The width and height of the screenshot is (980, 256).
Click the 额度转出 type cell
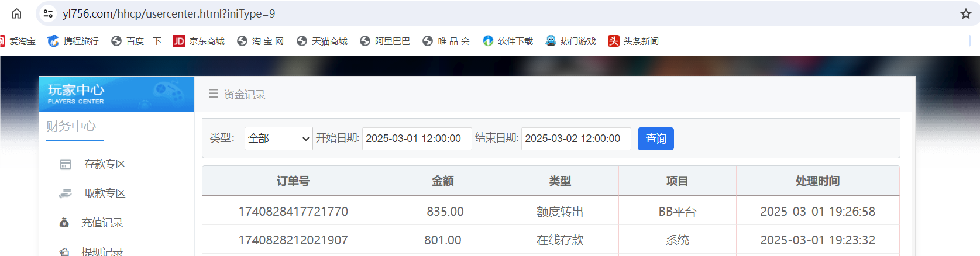pos(560,212)
